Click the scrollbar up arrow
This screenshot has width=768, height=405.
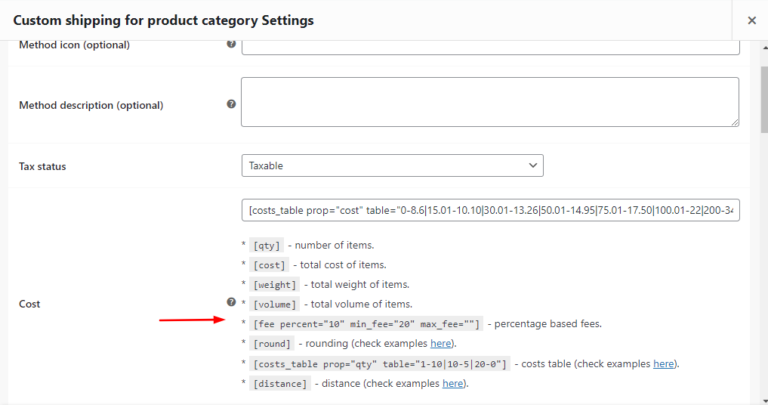[x=764, y=48]
